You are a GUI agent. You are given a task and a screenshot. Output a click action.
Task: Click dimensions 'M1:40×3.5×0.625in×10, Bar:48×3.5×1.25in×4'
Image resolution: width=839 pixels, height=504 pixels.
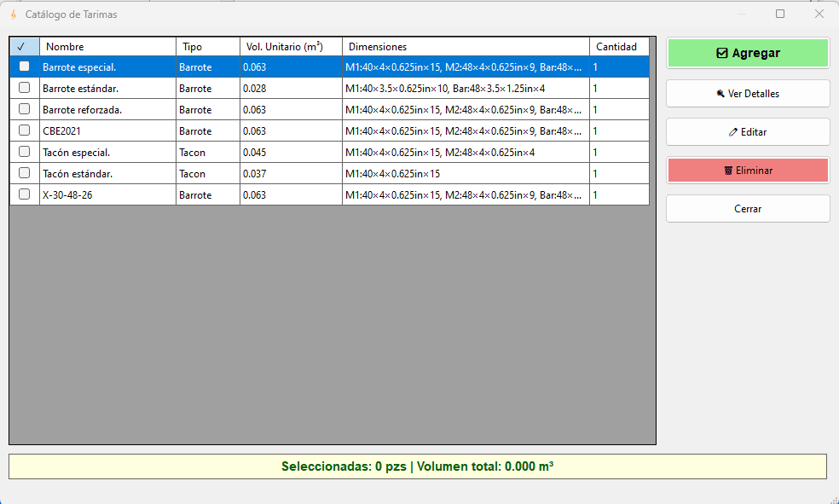(466, 89)
